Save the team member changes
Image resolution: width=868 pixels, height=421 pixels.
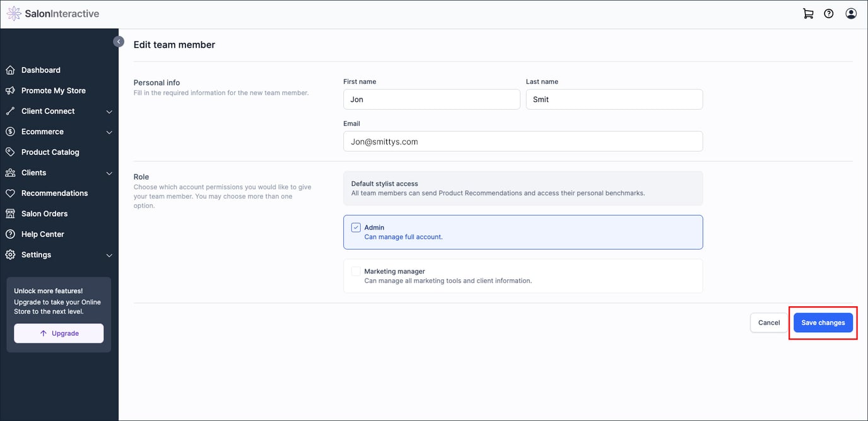(x=823, y=322)
